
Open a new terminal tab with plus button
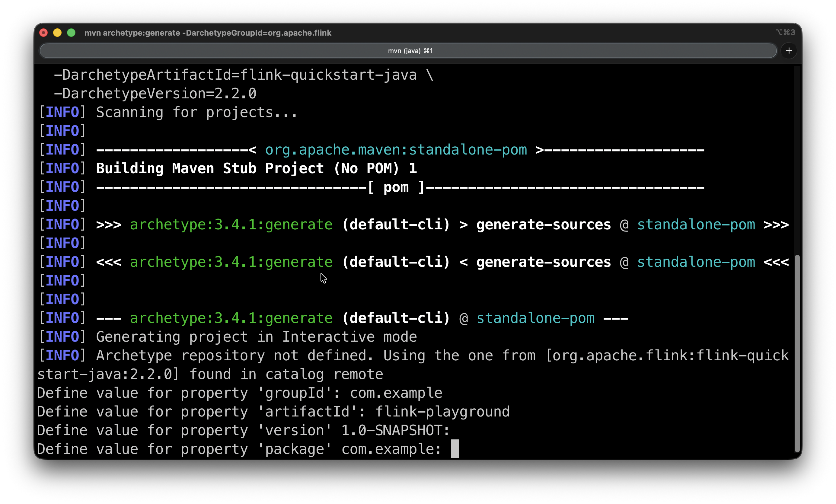[x=789, y=50]
